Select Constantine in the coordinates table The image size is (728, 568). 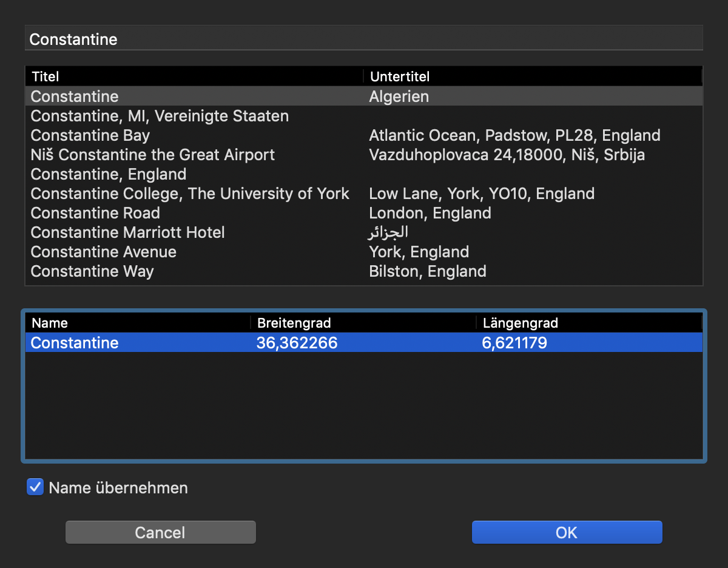[363, 343]
